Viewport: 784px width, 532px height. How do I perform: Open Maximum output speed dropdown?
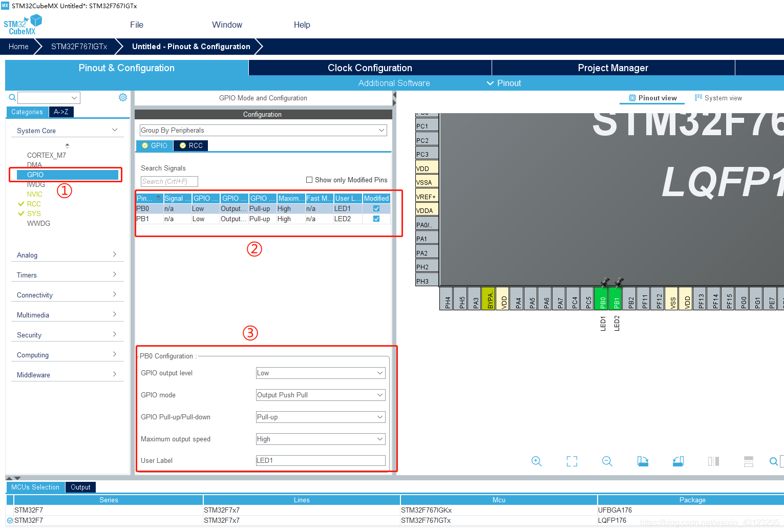point(321,439)
